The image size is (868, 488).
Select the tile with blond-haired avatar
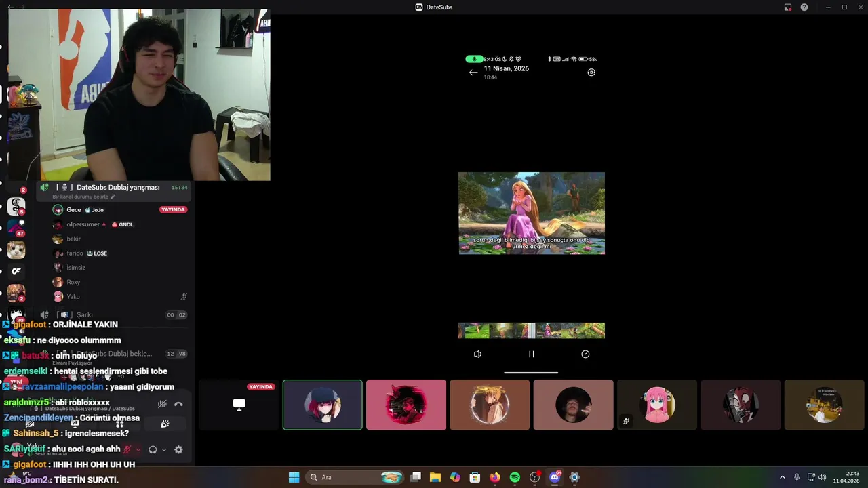pos(490,405)
